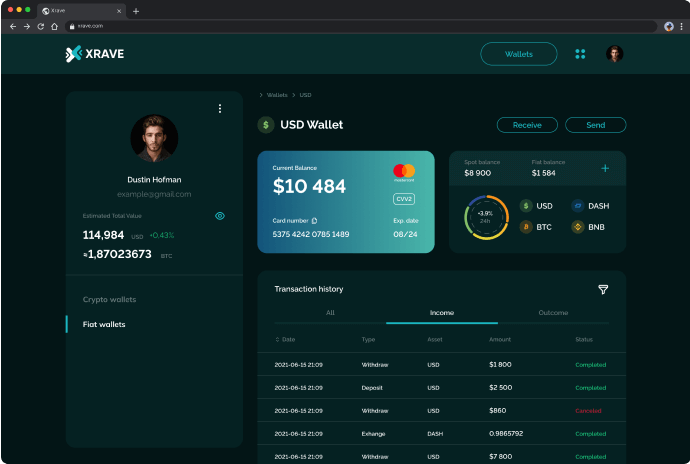Click the 24h portfolio donut chart
Screen dimensions: 690x464
pyautogui.click(x=486, y=217)
